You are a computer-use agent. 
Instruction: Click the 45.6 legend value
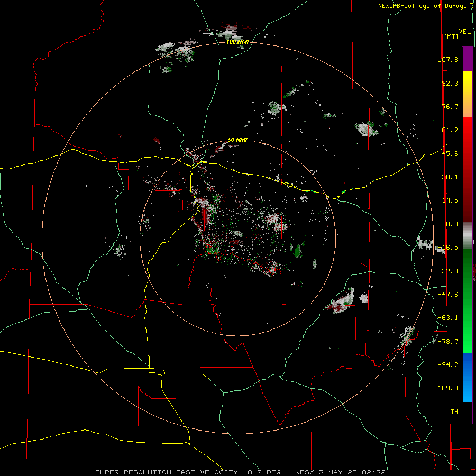coord(450,153)
